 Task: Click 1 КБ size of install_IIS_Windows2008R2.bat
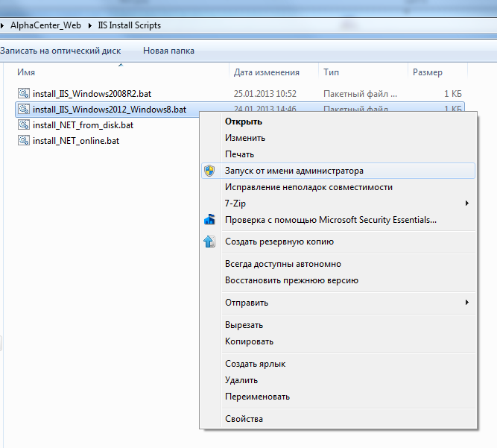(452, 94)
